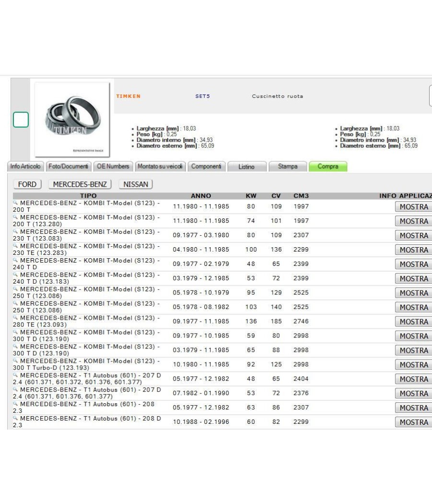Click the ANNO column header
The image size is (432, 504).
coord(201,196)
